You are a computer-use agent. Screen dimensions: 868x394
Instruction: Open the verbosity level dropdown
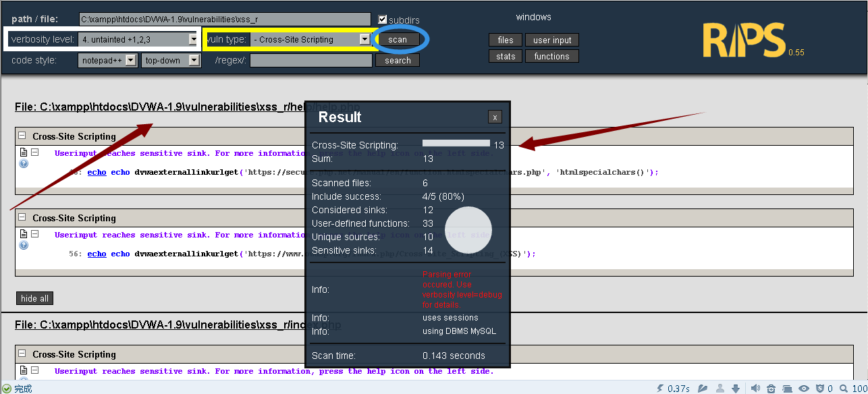click(x=138, y=39)
